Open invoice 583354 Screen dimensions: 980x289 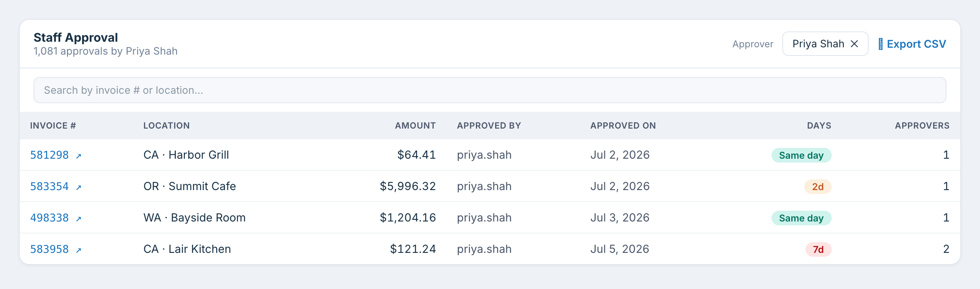pyautogui.click(x=49, y=186)
